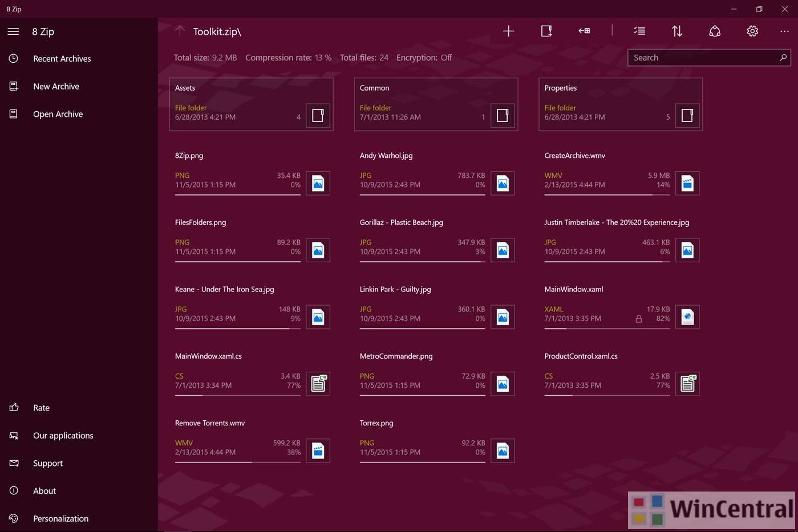
Task: Click the share archive icon
Action: 715,31
